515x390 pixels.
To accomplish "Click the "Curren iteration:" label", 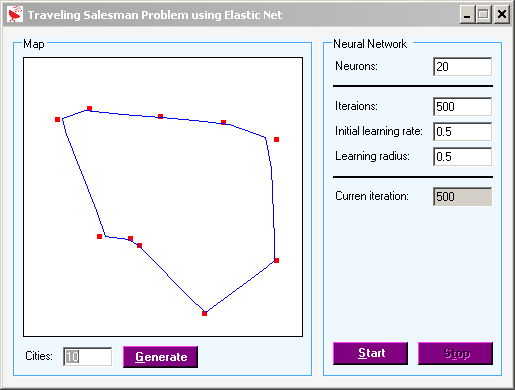I will click(x=372, y=196).
